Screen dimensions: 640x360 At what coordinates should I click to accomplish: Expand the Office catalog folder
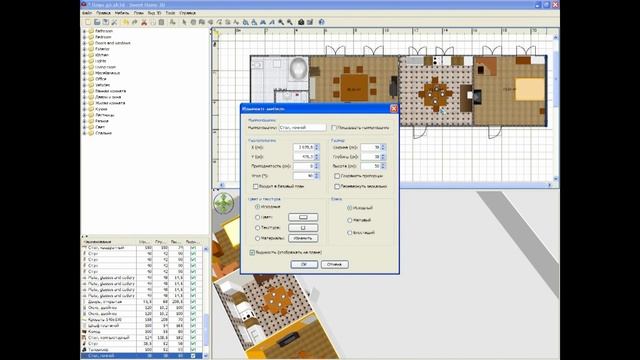tap(84, 79)
